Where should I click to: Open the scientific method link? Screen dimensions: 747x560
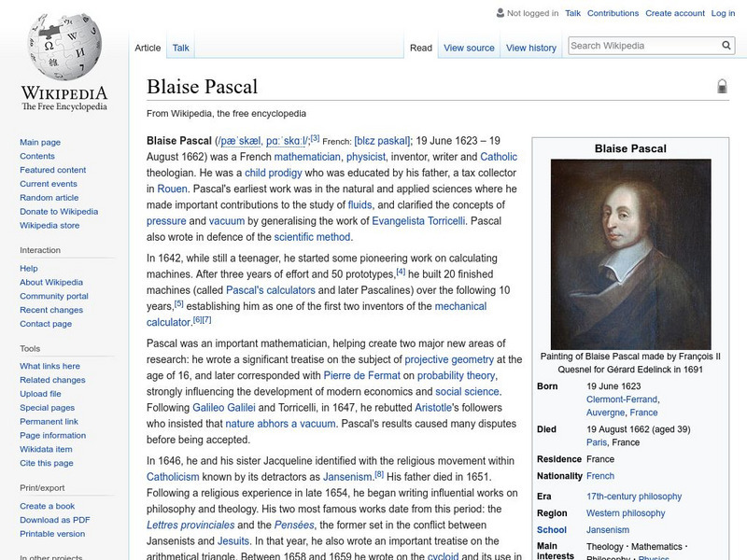[x=312, y=237]
